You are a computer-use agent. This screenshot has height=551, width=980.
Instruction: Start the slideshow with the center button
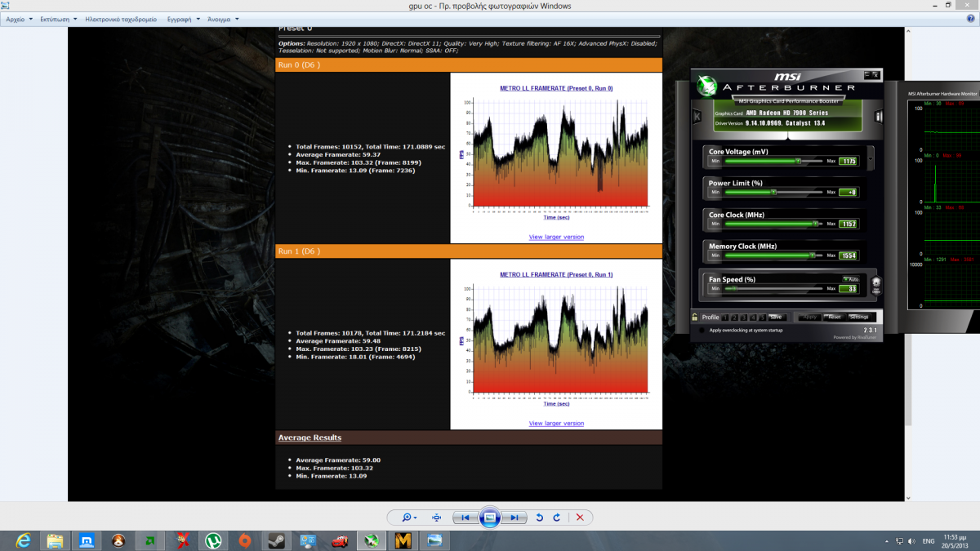pos(490,518)
